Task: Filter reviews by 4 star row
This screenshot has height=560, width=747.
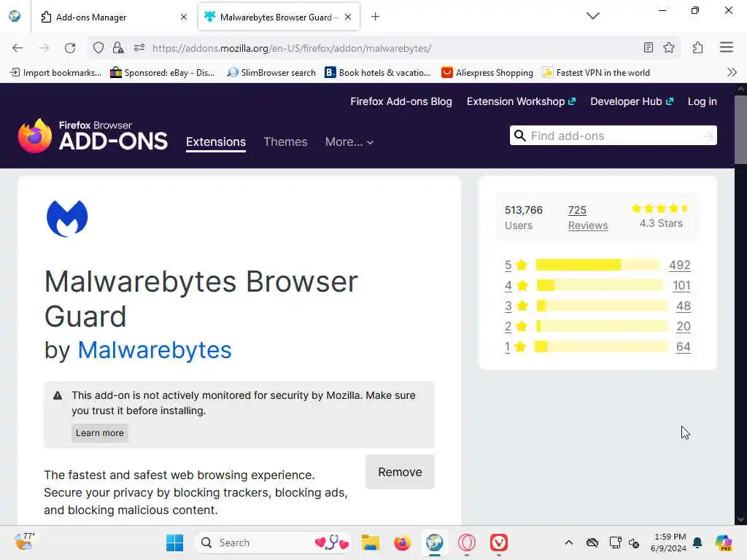Action: click(x=516, y=285)
